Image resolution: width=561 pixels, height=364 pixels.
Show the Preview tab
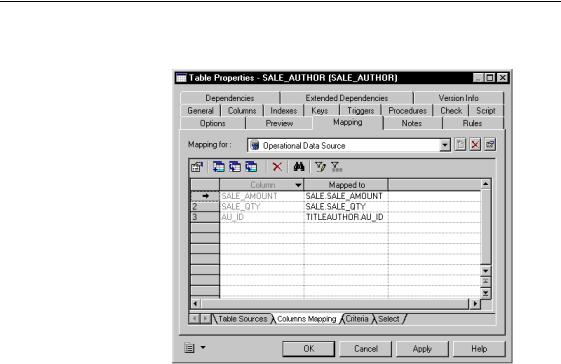(279, 123)
